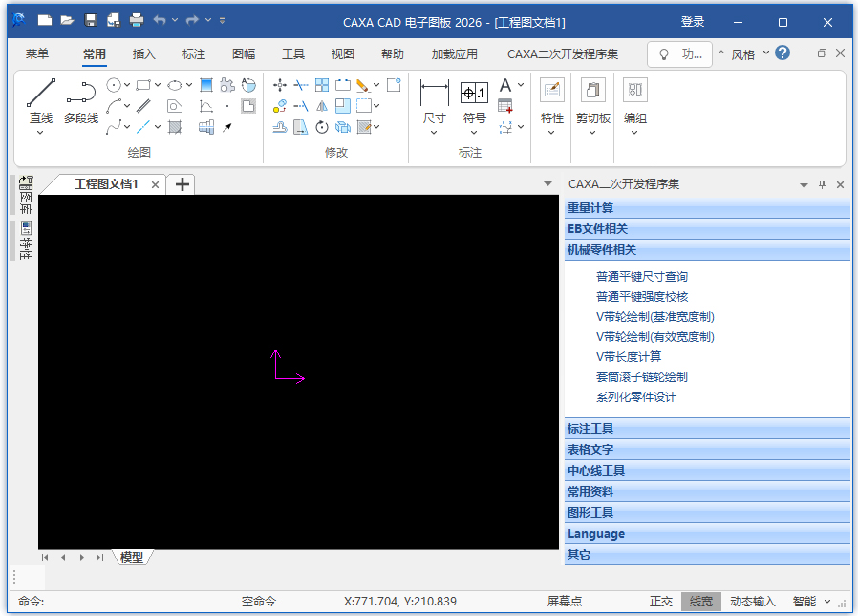Add a new document tab with plus button
The width and height of the screenshot is (858, 616).
[182, 184]
